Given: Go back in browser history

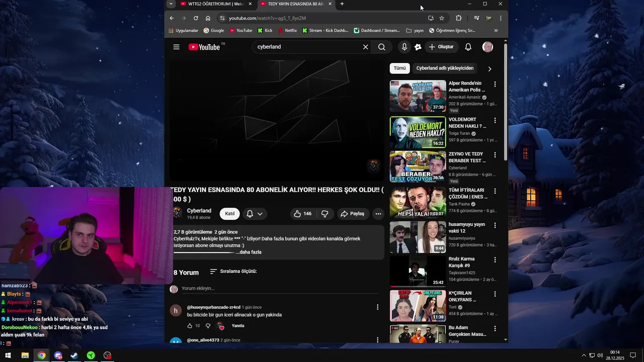Looking at the screenshot, I should [x=172, y=18].
